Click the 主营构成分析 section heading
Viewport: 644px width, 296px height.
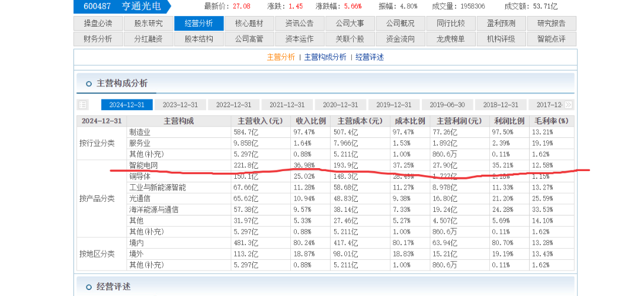(122, 83)
